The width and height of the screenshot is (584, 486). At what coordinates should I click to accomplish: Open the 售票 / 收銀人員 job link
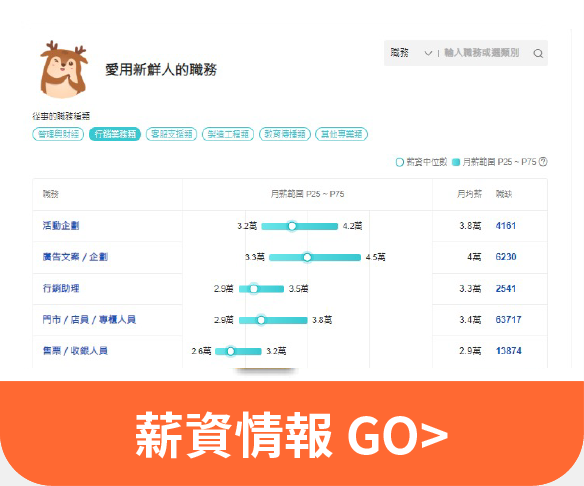coord(75,351)
